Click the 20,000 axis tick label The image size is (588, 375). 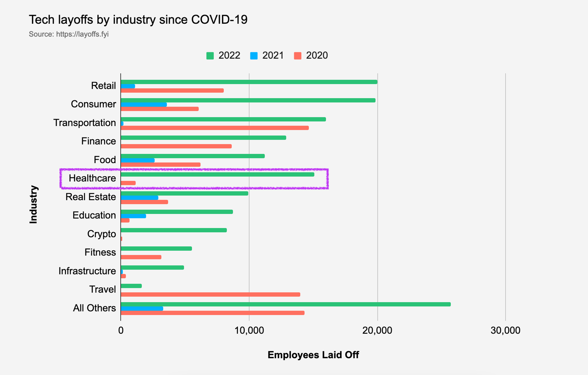(377, 330)
